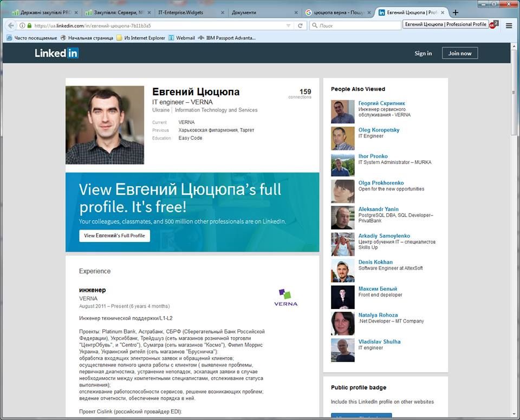Click Евгений Цюцюпа's profile photo
Screen dimensions: 520x420
pyautogui.click(x=105, y=124)
